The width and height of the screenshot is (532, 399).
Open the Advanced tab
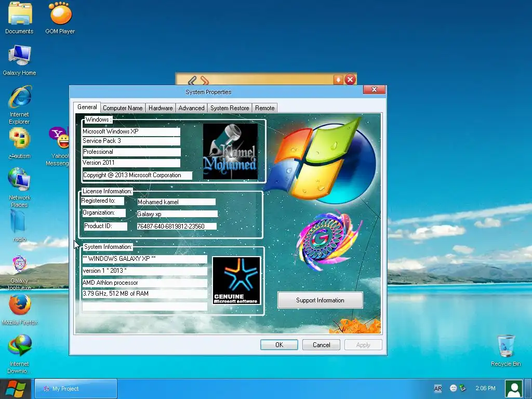[x=191, y=108]
